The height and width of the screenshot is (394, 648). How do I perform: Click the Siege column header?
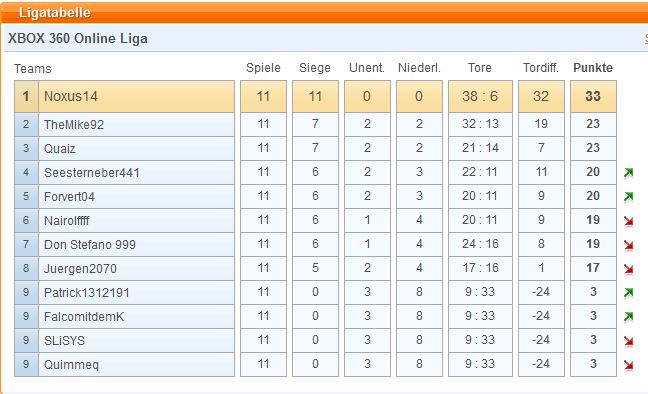tap(315, 67)
